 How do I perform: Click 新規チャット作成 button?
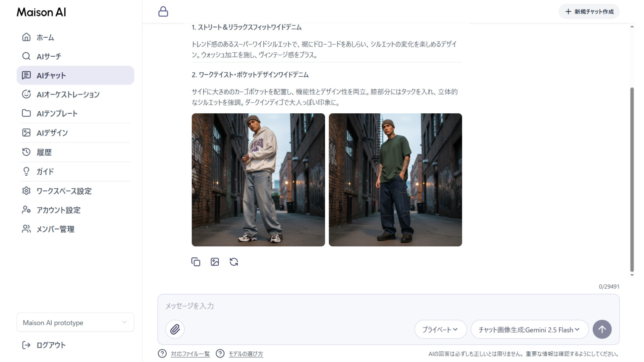[x=589, y=12]
